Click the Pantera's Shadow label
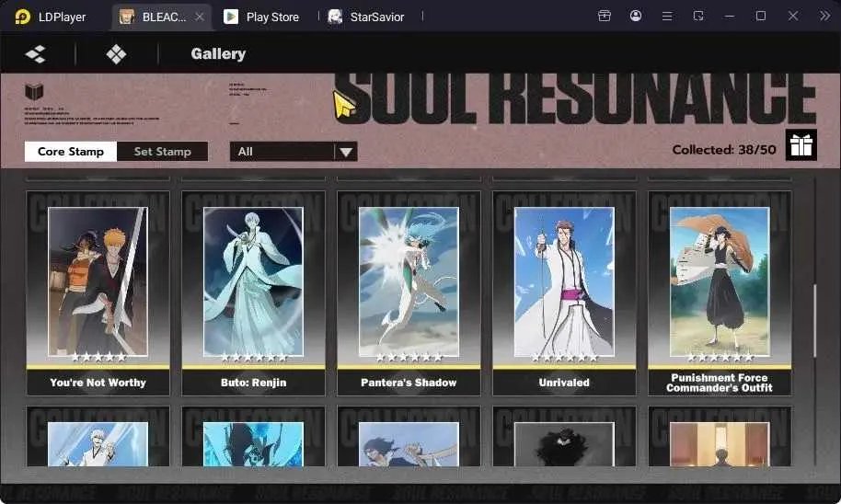The height and width of the screenshot is (504, 841). coord(409,383)
